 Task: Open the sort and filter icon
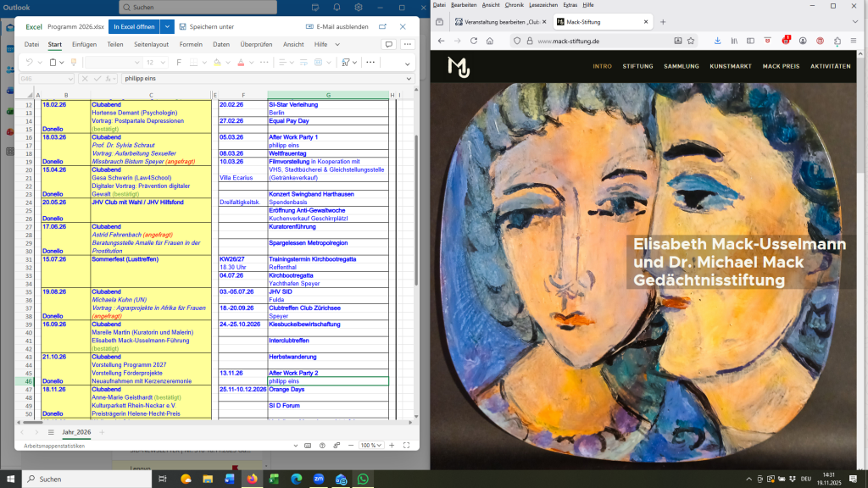coord(346,63)
